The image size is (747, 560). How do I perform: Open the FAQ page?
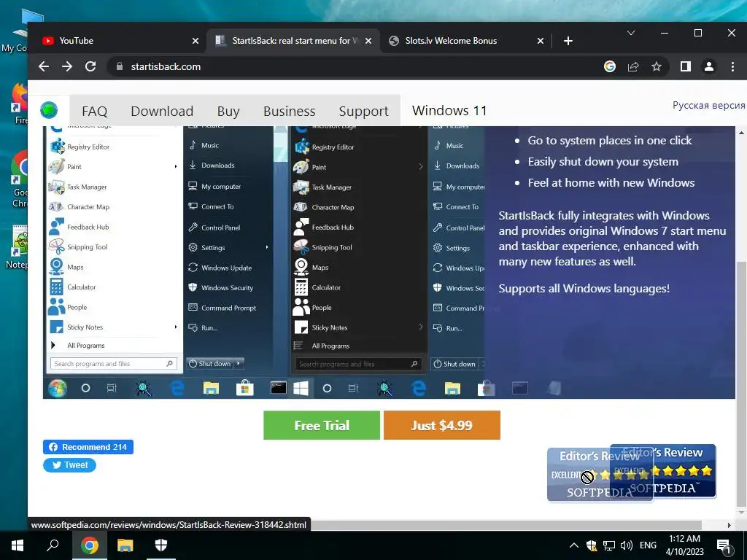(94, 111)
